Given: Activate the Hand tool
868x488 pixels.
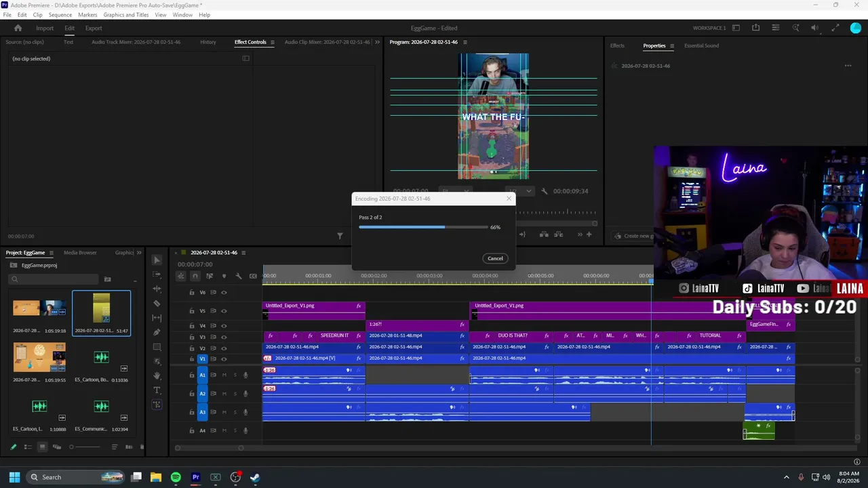Looking at the screenshot, I should pyautogui.click(x=157, y=375).
